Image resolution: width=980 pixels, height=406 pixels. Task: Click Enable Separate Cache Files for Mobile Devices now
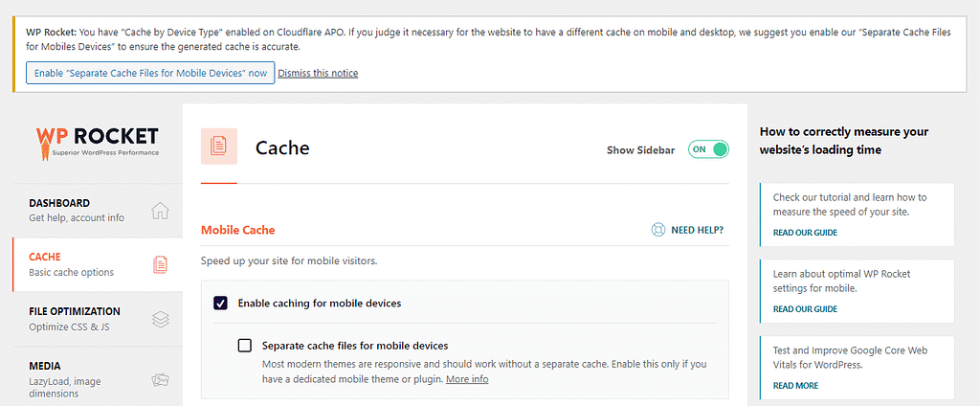150,73
